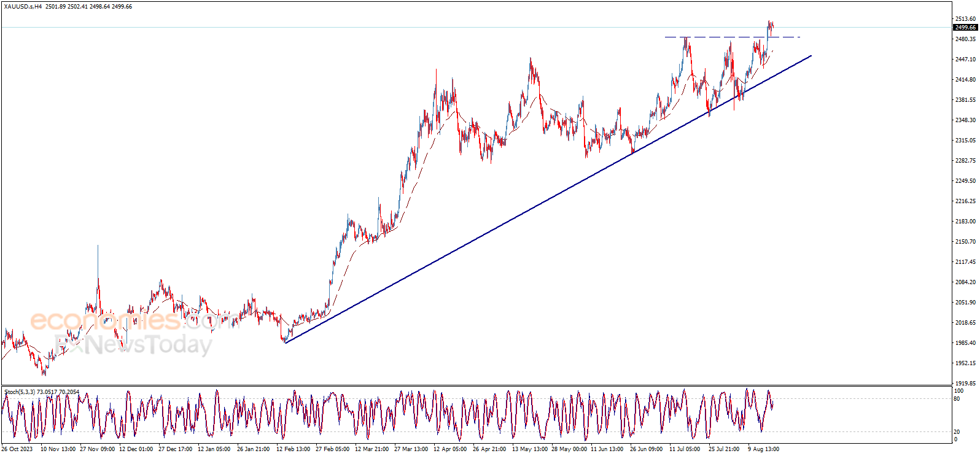Click the 27 Dec 17:00 time label
This screenshot has height=456, width=980.
point(176,449)
